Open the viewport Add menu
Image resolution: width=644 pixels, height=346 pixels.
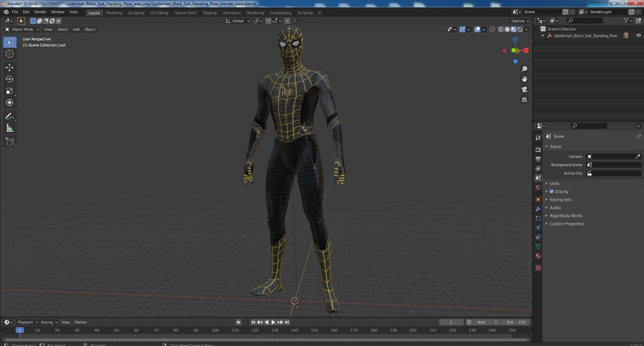76,30
